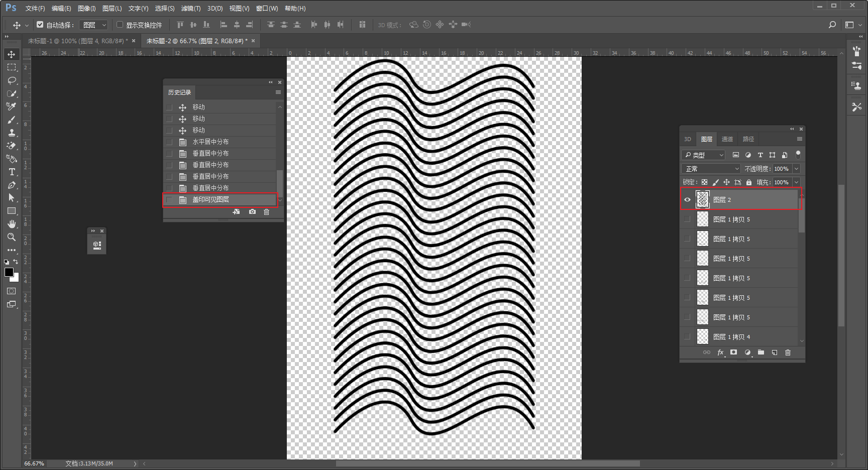868x470 pixels.
Task: Select the Eyedropper tool
Action: point(12,106)
